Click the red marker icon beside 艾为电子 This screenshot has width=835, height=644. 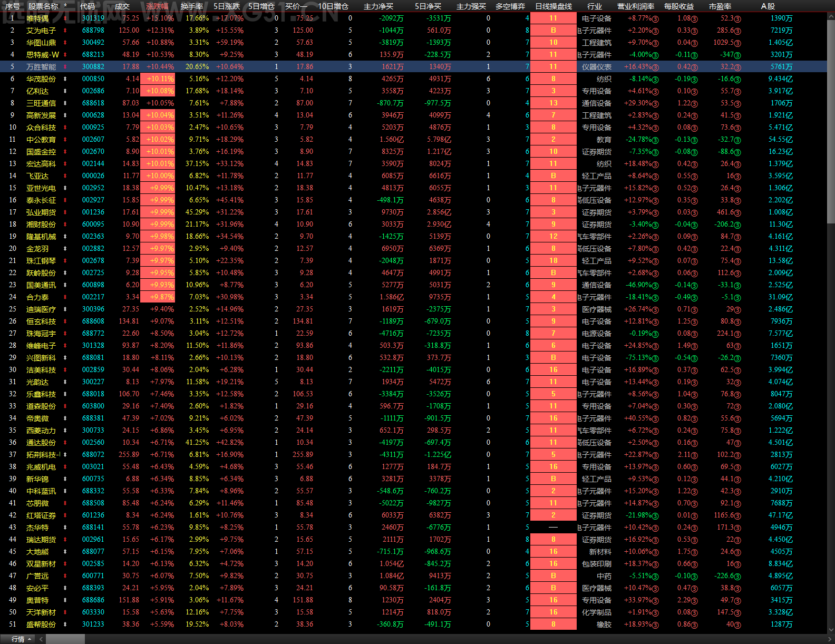65,31
